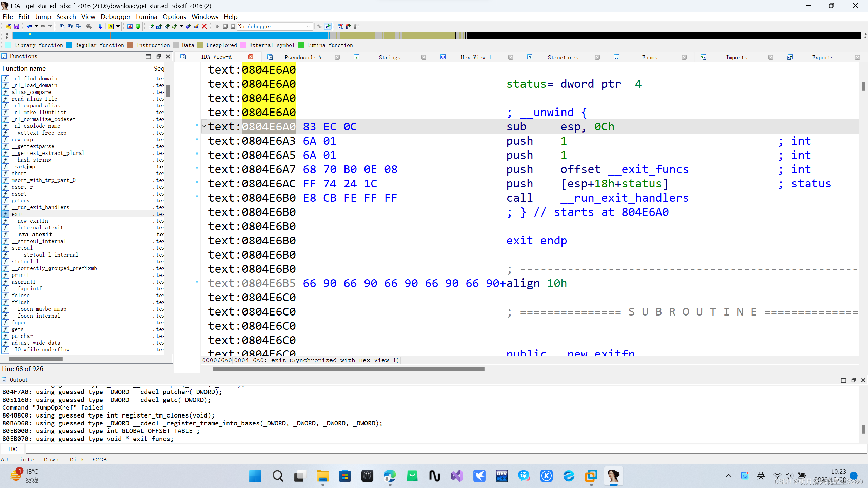This screenshot has width=868, height=488.
Task: Switch to the Pseudocode-A tab
Action: click(302, 57)
